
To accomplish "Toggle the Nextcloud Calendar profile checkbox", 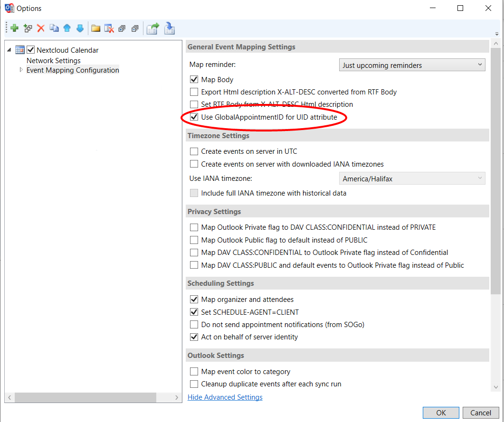I will coord(30,50).
